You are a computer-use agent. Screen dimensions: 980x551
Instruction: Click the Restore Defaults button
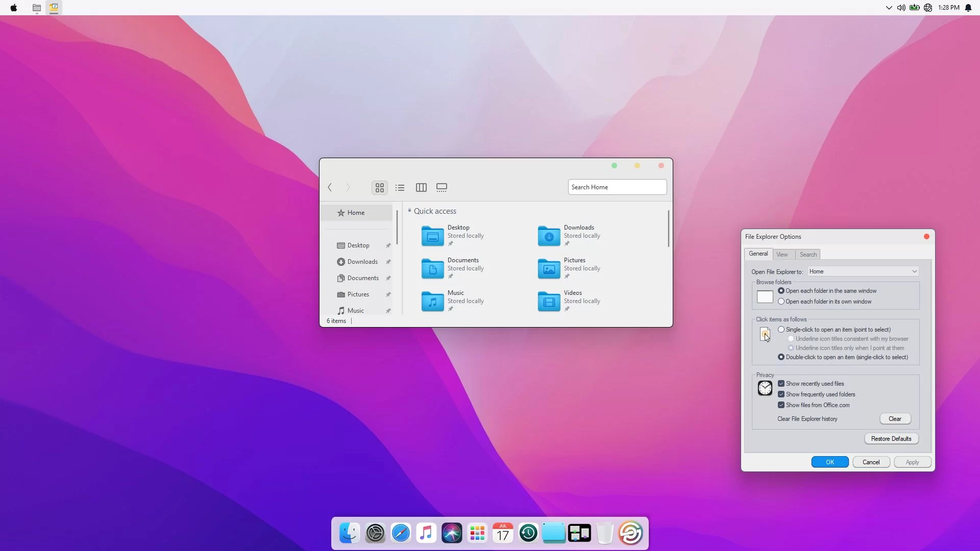pos(891,439)
